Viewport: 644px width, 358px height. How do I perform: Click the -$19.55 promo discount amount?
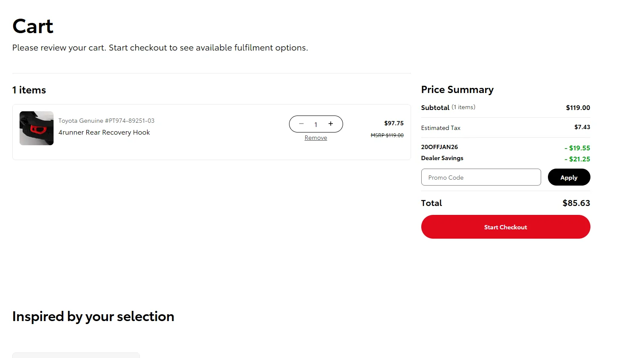tap(577, 148)
